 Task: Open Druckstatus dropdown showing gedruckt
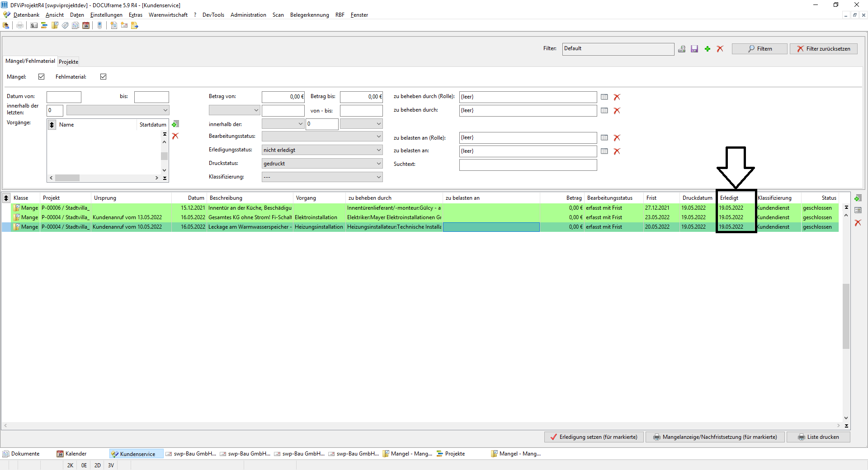[x=322, y=164]
